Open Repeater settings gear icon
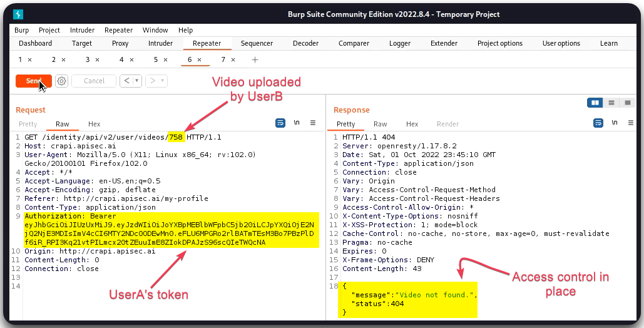This screenshot has width=644, height=328. (x=61, y=81)
